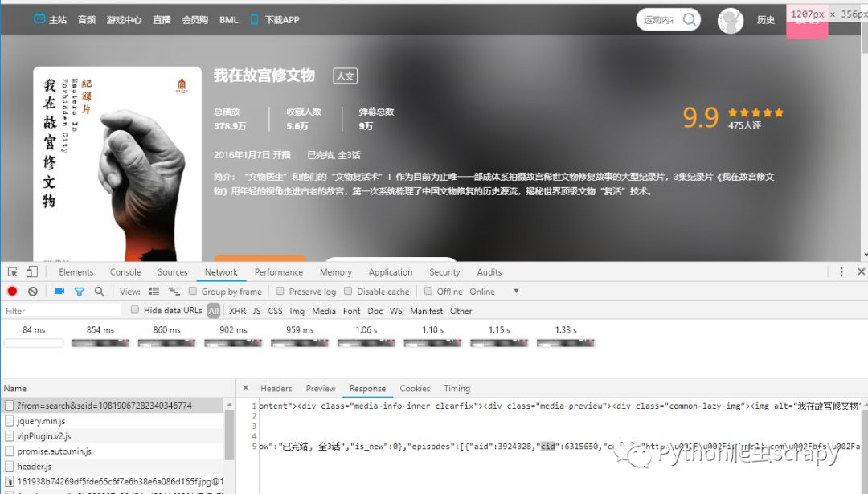Viewport: 868px width, 494px height.
Task: Click the network Filter text field
Action: tap(62, 311)
